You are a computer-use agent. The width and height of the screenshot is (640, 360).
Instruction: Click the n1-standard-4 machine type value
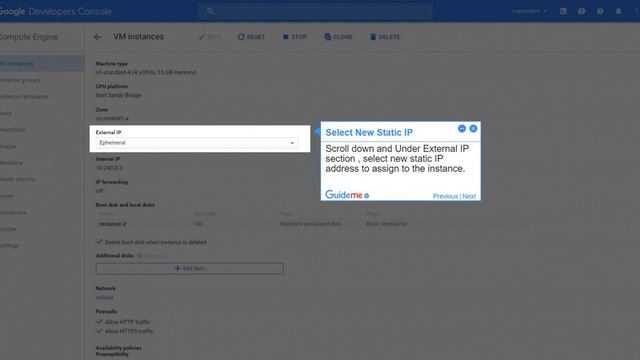pos(146,72)
